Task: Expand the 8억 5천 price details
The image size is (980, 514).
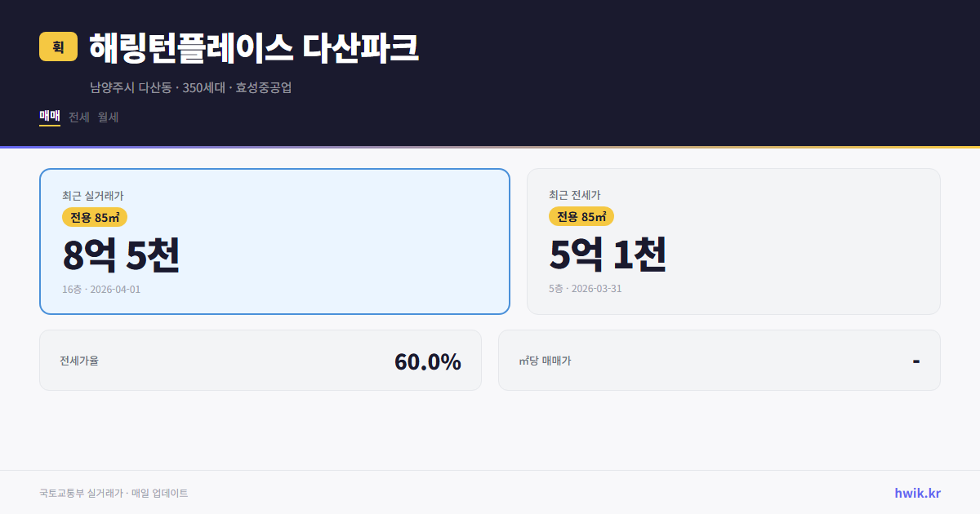Action: [121, 255]
